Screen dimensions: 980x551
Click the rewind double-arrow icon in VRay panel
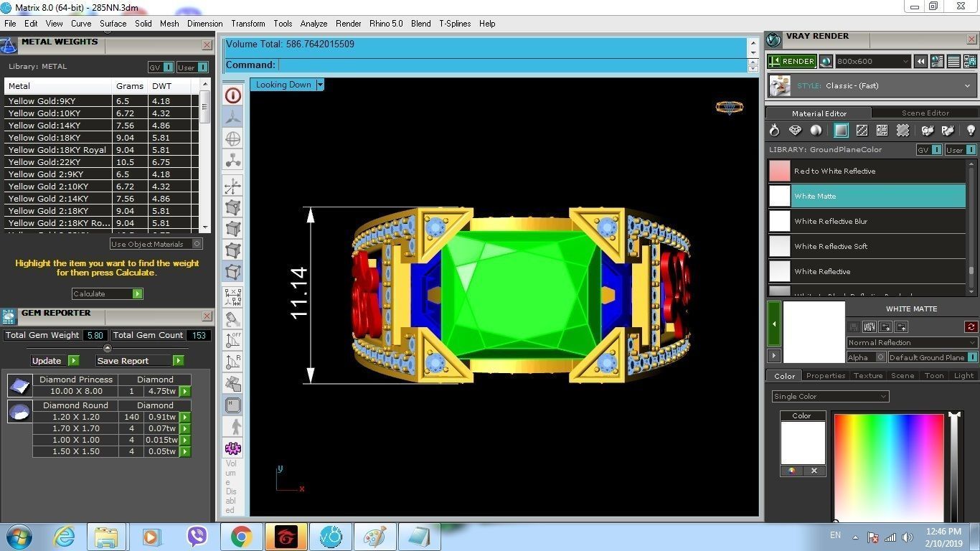click(x=920, y=62)
